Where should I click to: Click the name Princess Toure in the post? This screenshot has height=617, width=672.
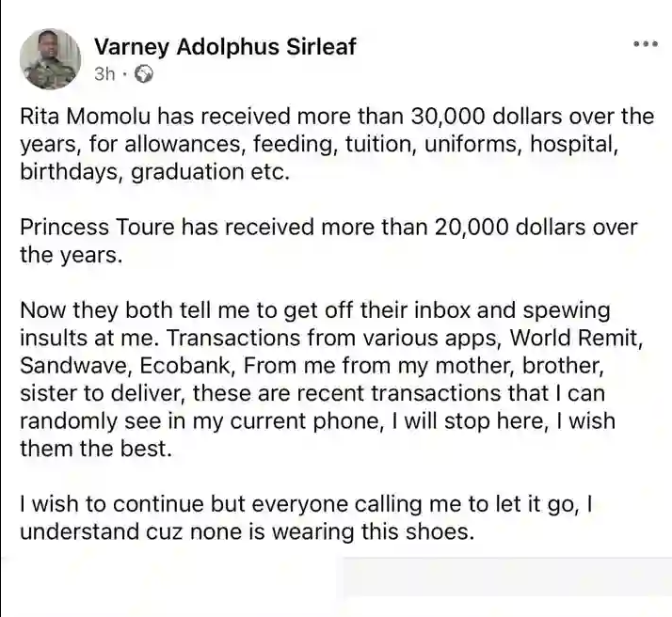103,228
